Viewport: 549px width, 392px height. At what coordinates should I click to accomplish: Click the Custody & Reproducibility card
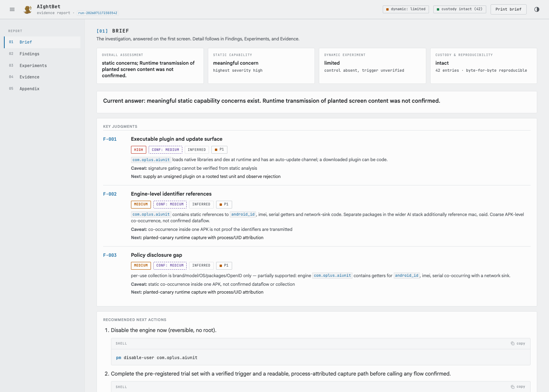(484, 66)
